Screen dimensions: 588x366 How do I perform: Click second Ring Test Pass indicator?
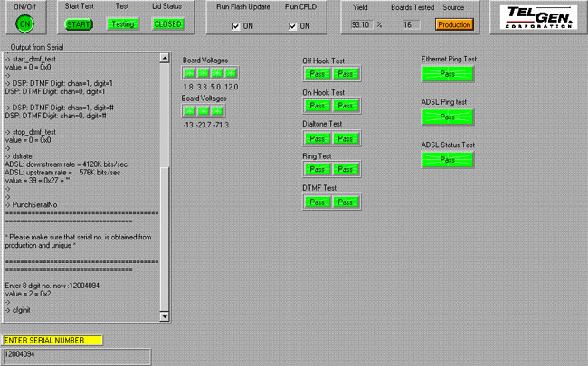click(x=346, y=169)
